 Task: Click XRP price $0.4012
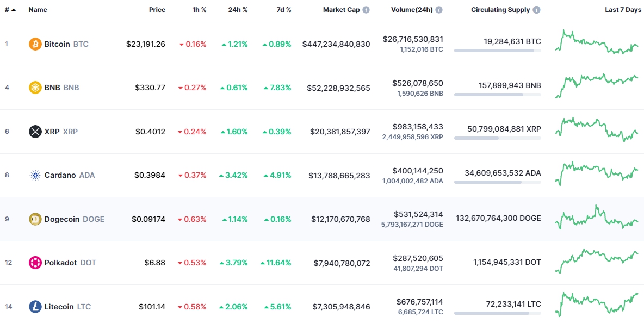[x=150, y=132]
